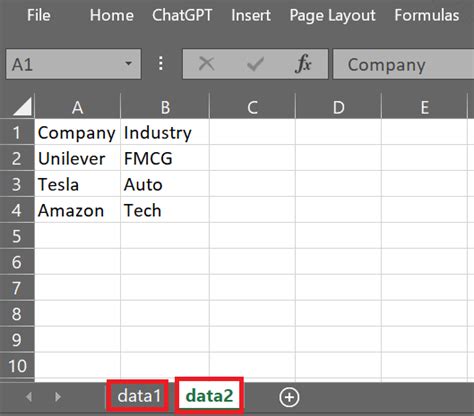Open the Formulas ribbon tab
Image resolution: width=474 pixels, height=416 pixels.
point(427,15)
